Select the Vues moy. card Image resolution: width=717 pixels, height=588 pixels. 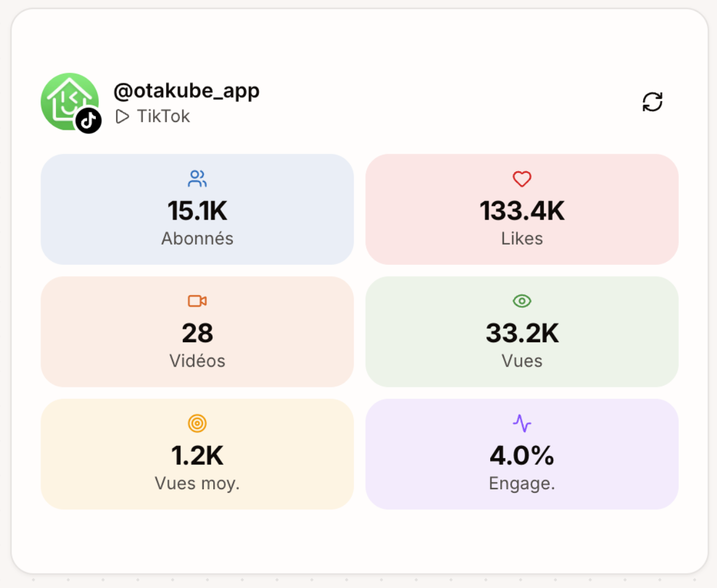[x=198, y=454]
